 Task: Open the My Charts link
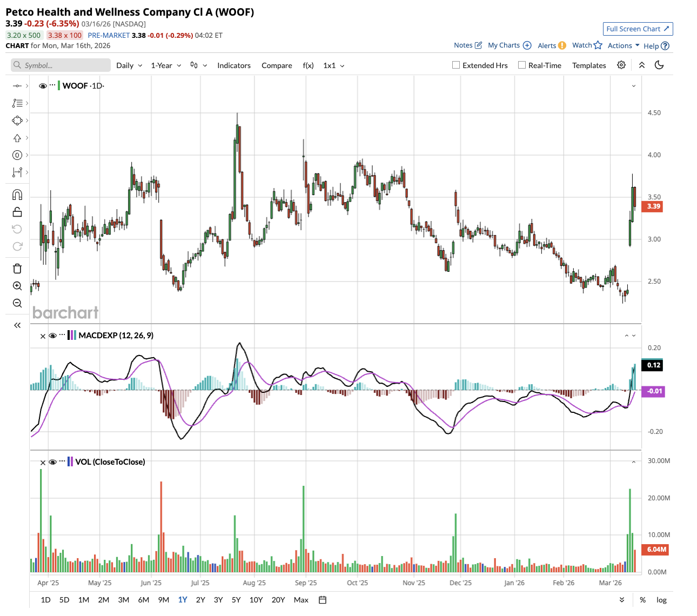click(x=504, y=45)
